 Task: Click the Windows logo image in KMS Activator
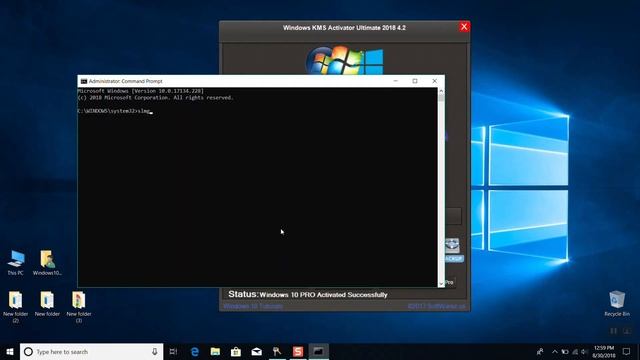(x=344, y=60)
